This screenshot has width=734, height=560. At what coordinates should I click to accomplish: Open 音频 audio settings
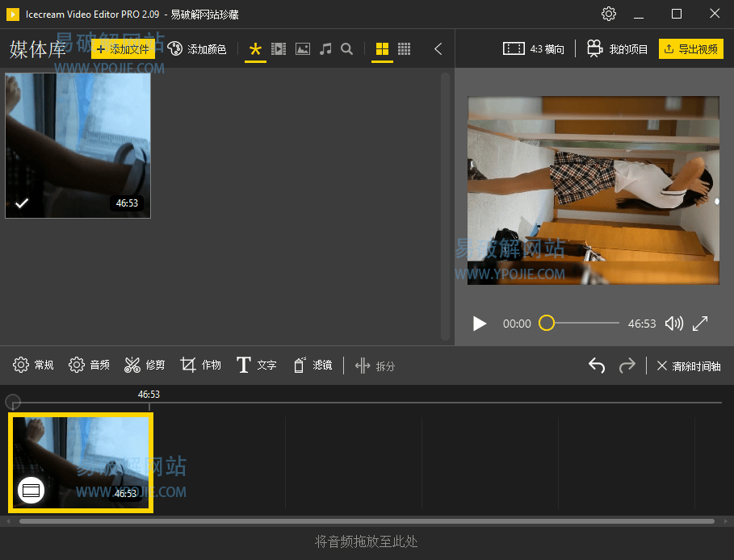tap(89, 365)
